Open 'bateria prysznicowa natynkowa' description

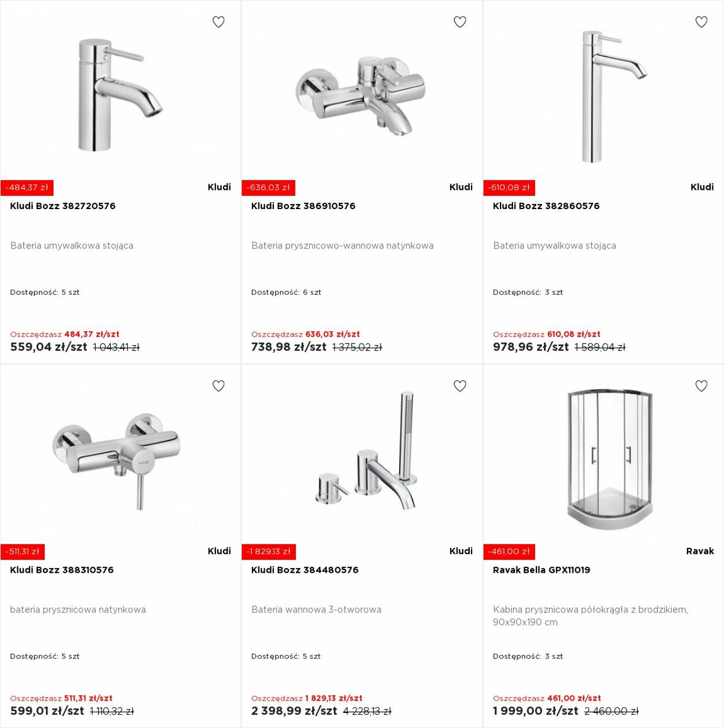pyautogui.click(x=78, y=609)
